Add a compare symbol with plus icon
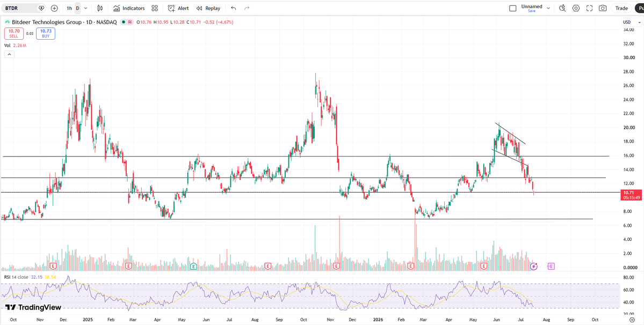 pyautogui.click(x=54, y=8)
